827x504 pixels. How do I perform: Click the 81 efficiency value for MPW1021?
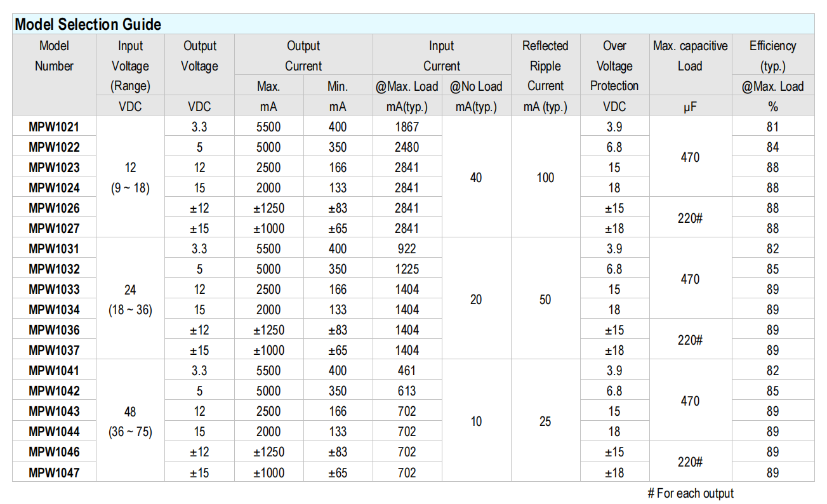click(x=772, y=127)
